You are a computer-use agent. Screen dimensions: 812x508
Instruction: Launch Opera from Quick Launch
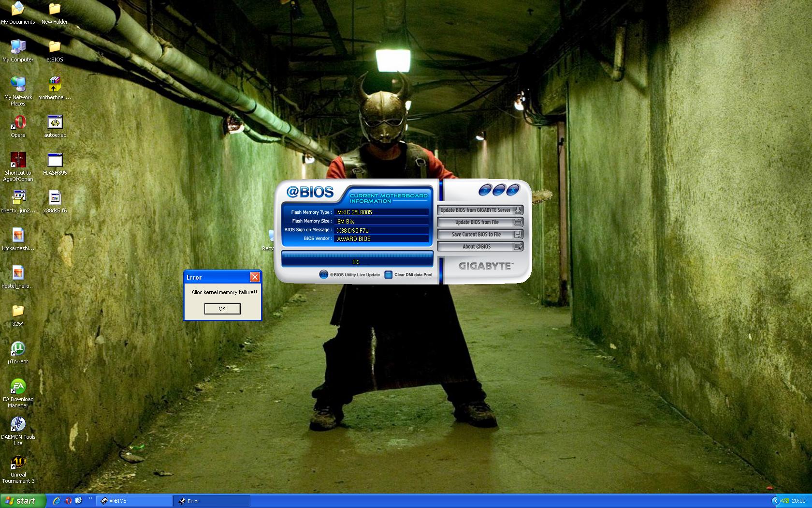click(68, 501)
